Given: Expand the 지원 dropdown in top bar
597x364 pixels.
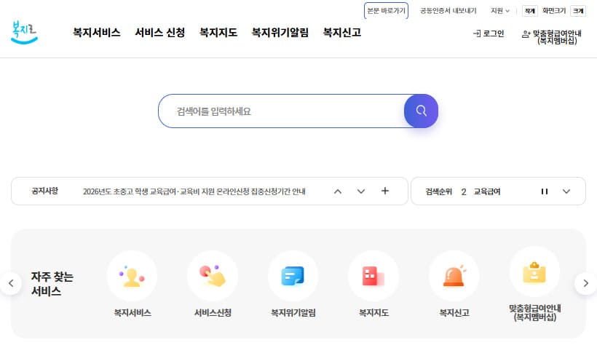Looking at the screenshot, I should point(501,11).
